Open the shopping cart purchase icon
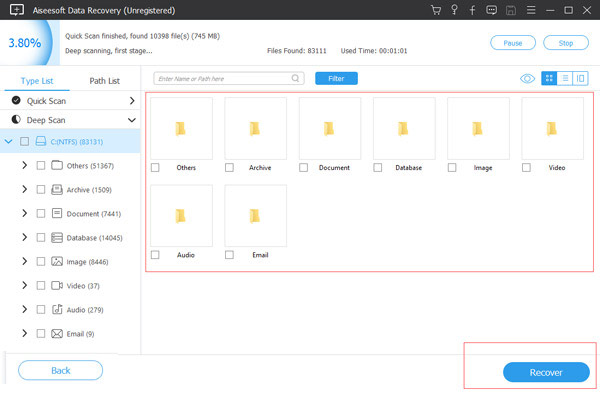 [x=436, y=10]
